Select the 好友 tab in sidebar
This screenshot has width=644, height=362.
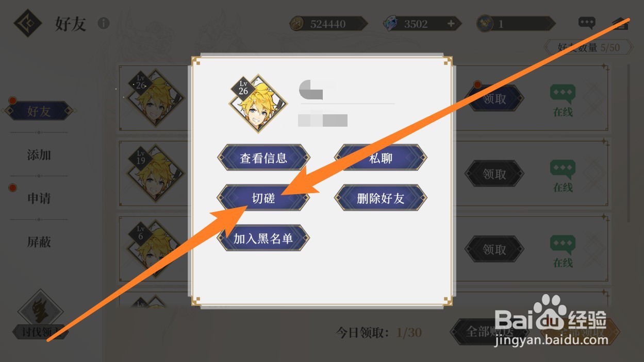coord(39,111)
